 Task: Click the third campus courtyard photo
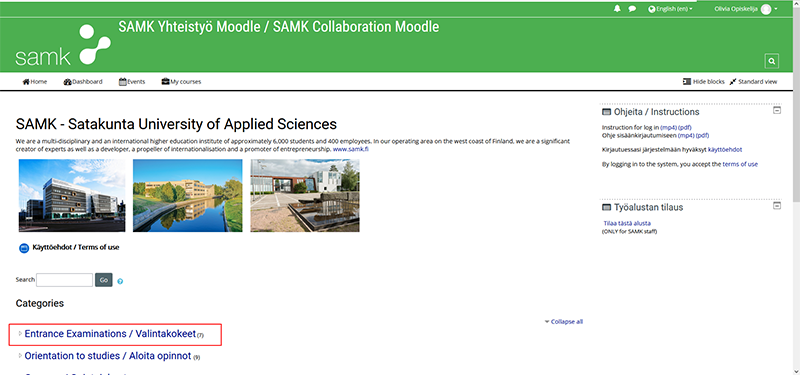coord(305,195)
